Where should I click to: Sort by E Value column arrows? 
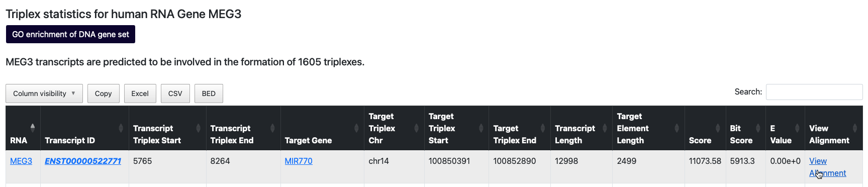797,128
